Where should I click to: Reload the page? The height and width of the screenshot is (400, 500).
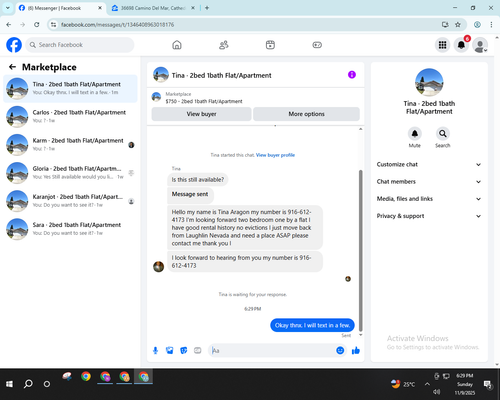(x=37, y=25)
